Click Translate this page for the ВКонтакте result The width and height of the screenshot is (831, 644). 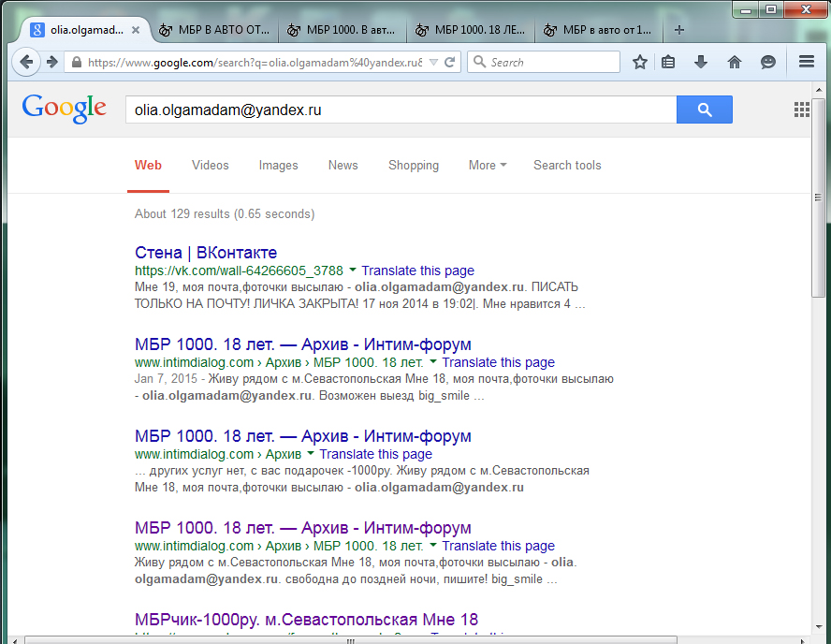[x=417, y=271]
